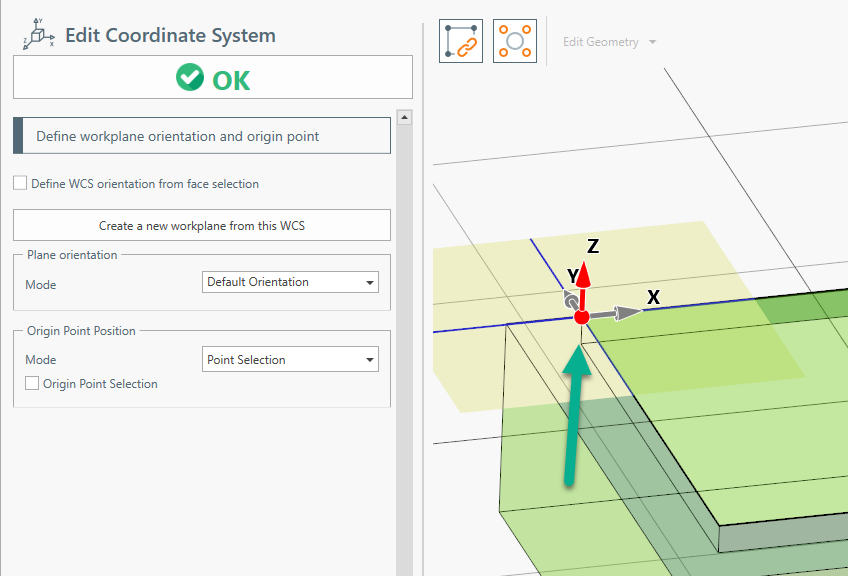Open the Origin Point Position Mode dropdown
Viewport: 848px width, 576px height.
coord(290,360)
